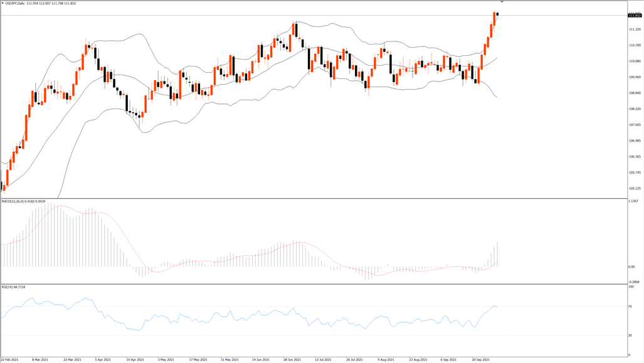Click the MACD zero level label 0.00
The width and height of the screenshot is (644, 363).
point(631,267)
